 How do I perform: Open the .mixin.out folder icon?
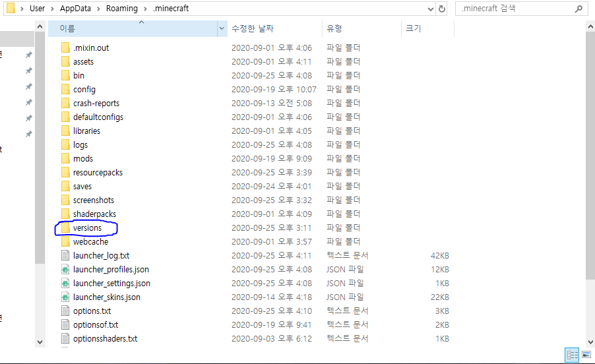pyautogui.click(x=65, y=47)
